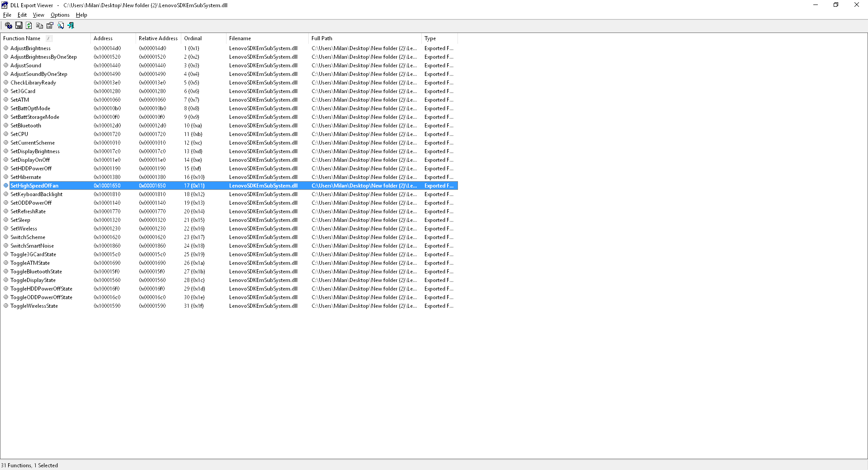868x470 pixels.
Task: Click the bullet icon beside SetHighSpeedOfFan
Action: [6, 186]
